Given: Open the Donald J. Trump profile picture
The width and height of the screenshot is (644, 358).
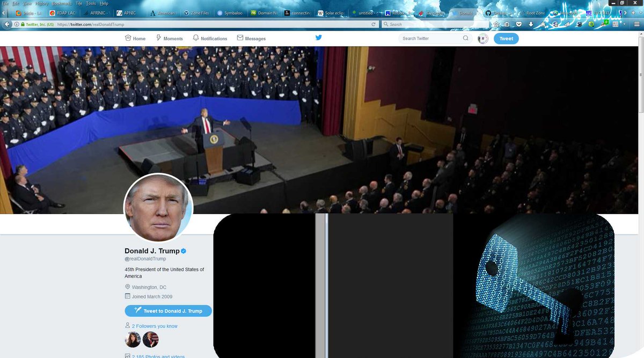Looking at the screenshot, I should 158,208.
